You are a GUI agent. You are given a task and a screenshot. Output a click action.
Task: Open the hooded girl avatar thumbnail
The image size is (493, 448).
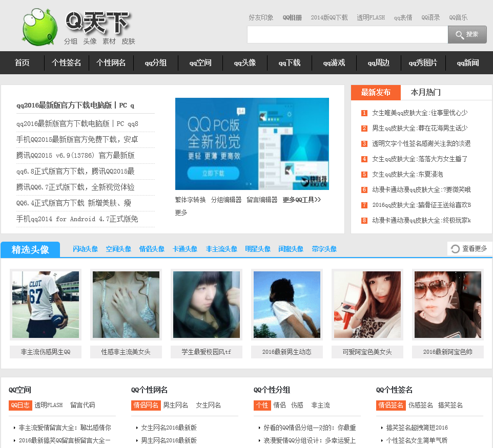tap(207, 305)
